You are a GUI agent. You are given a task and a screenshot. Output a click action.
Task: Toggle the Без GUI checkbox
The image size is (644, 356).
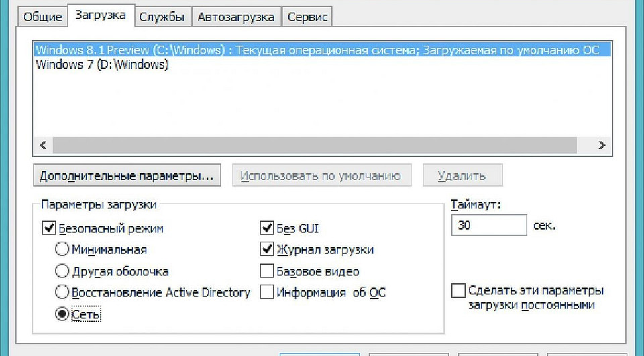[266, 228]
